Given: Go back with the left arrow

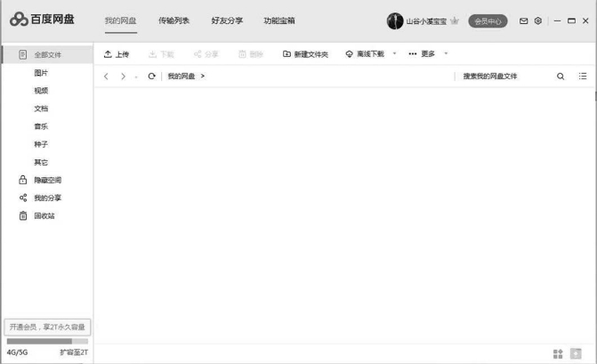Looking at the screenshot, I should tap(106, 77).
